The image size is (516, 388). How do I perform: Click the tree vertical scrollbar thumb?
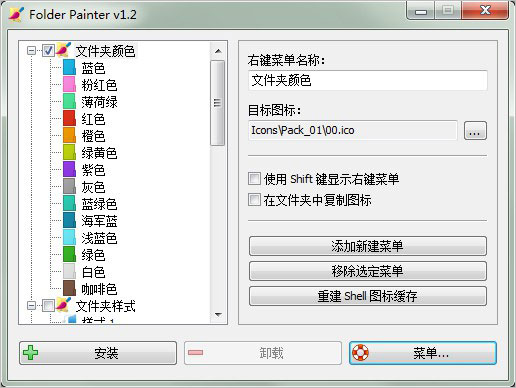pyautogui.click(x=218, y=103)
